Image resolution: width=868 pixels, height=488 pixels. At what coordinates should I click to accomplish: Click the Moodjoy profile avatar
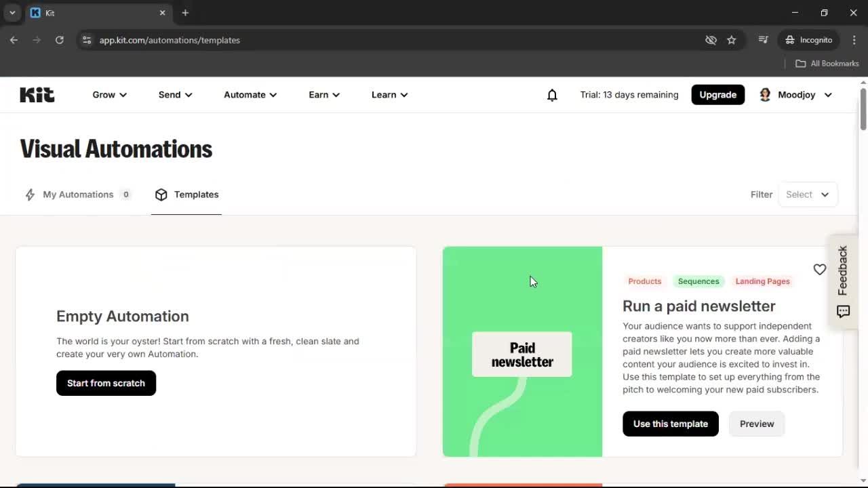point(765,95)
